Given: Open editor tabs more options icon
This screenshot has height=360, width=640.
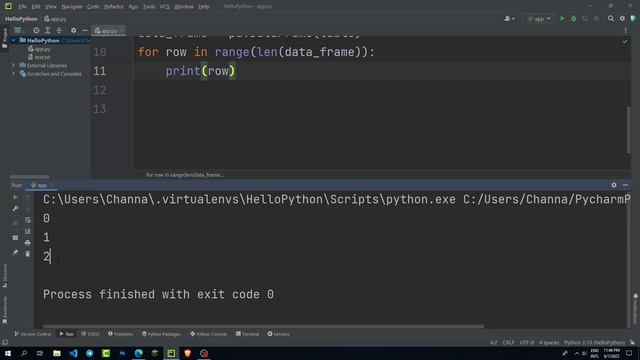Looking at the screenshot, I should tap(625, 30).
